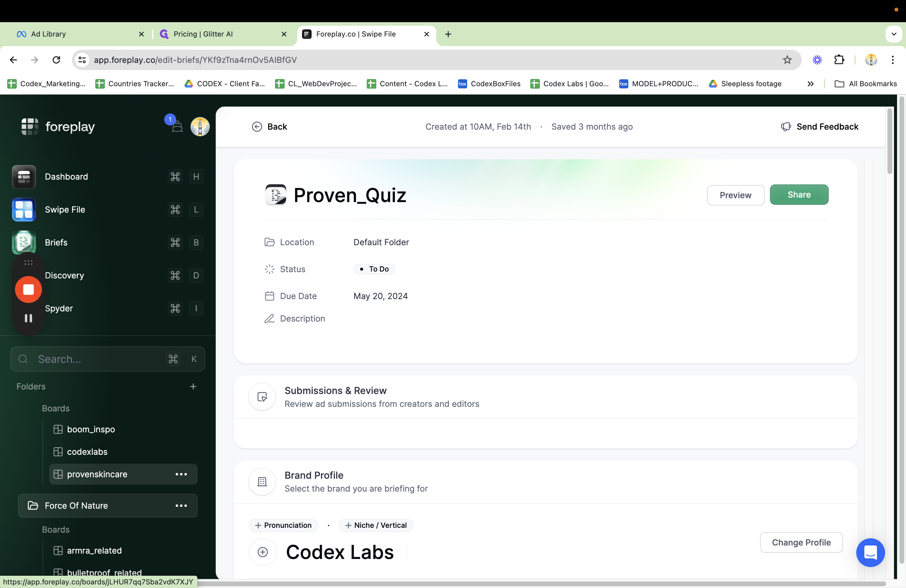Stop the screen recording red button
The width and height of the screenshot is (906, 588).
28,290
